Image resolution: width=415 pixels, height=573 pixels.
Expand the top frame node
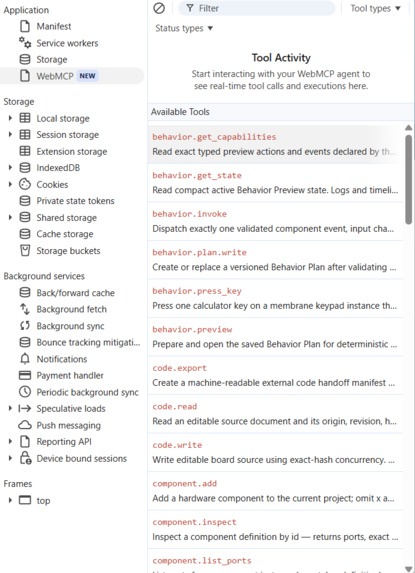pos(10,500)
